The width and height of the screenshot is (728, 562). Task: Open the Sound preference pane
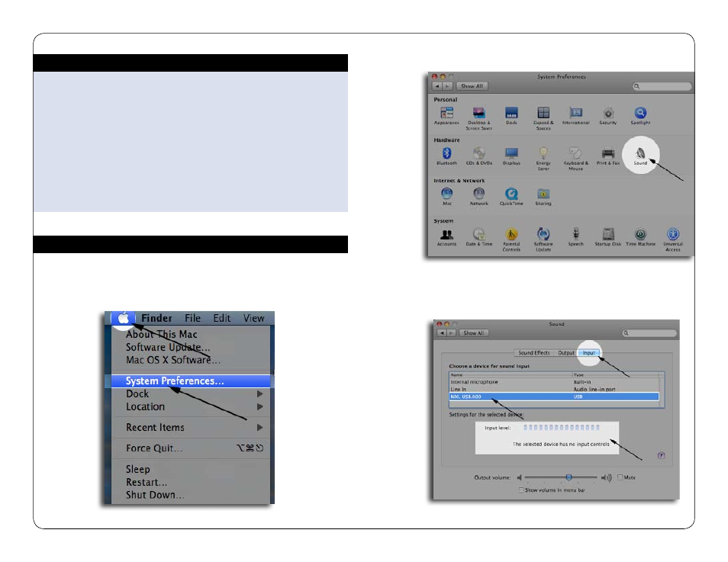640,156
